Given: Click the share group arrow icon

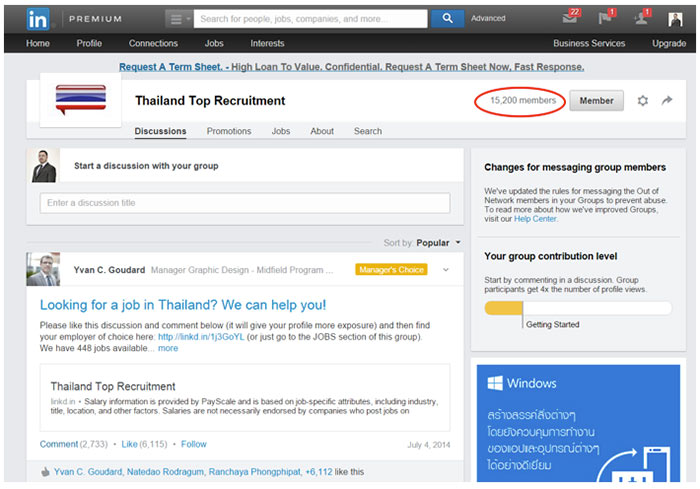Looking at the screenshot, I should (x=667, y=100).
